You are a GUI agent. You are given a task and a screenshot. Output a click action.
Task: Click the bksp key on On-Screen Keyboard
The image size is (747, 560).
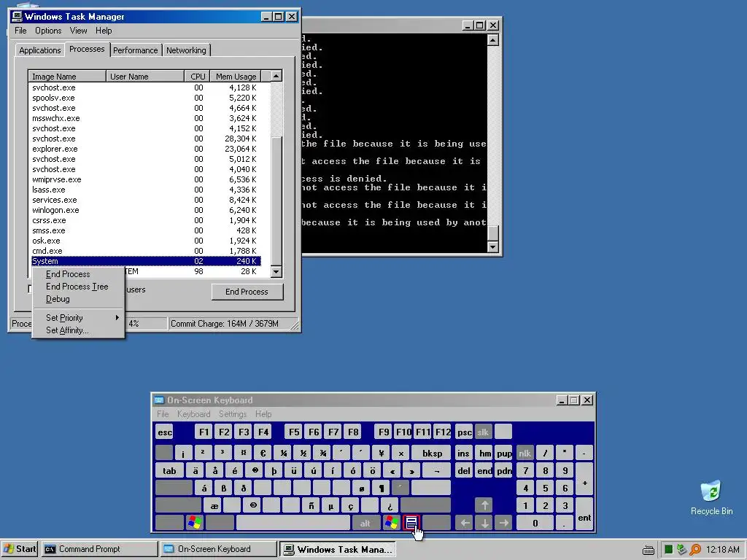[431, 453]
